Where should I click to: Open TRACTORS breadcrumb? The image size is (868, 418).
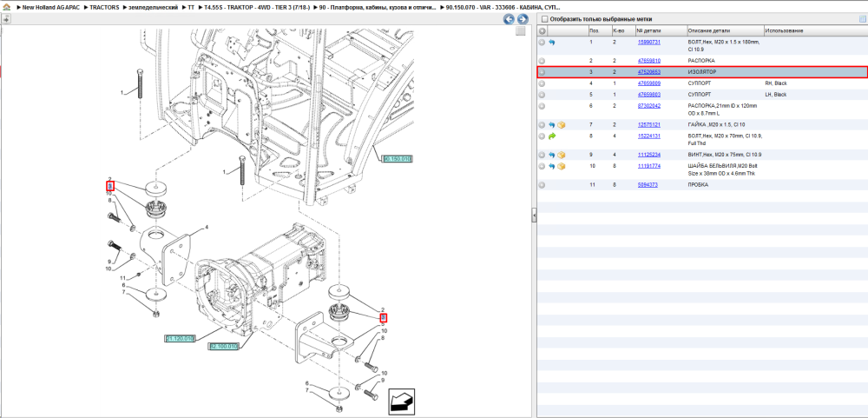point(104,8)
